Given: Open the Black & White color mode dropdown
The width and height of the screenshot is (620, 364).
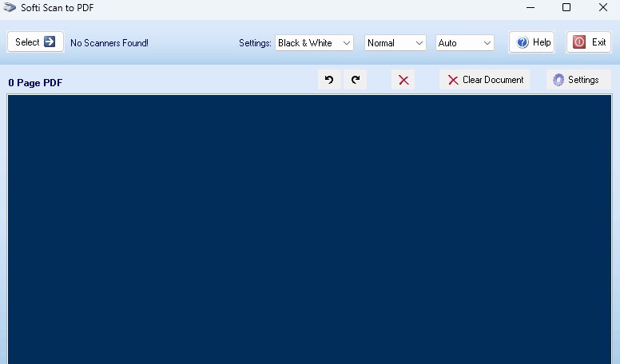Looking at the screenshot, I should point(314,42).
